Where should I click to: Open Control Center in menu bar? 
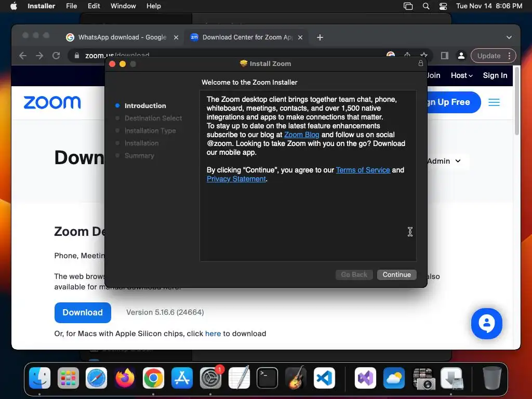point(443,6)
